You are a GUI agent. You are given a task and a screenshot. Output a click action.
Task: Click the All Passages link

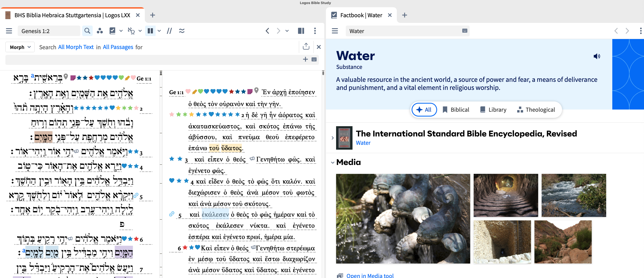tap(118, 47)
